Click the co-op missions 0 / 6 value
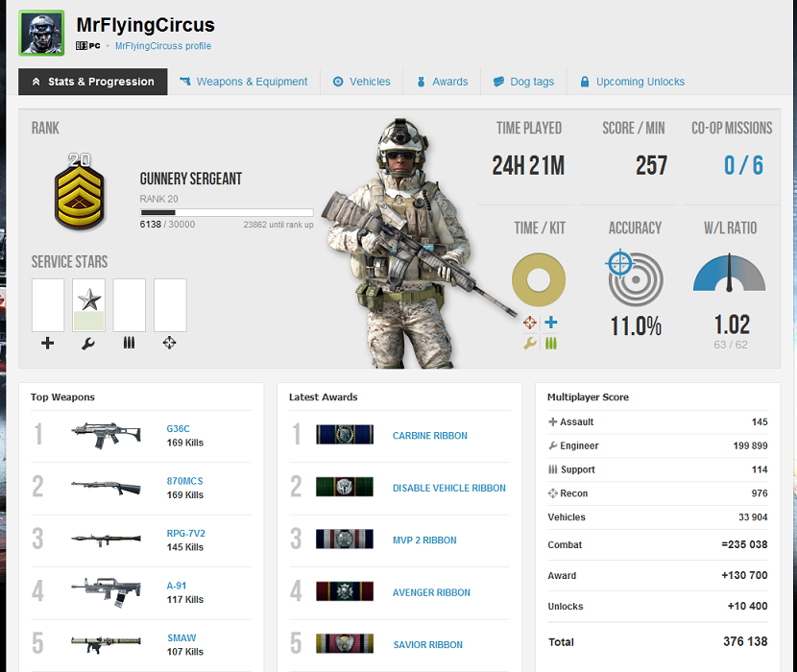797x672 pixels. click(743, 166)
